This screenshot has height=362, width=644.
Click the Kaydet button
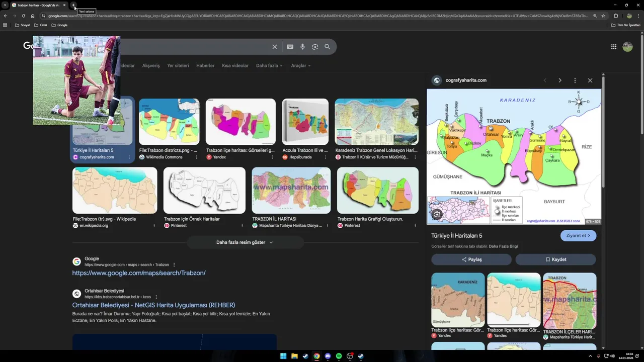tap(555, 259)
